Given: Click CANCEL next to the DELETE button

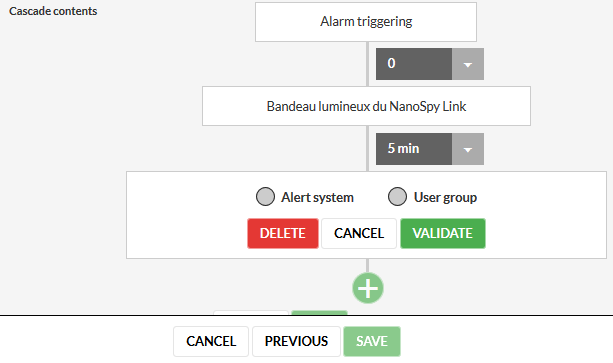Looking at the screenshot, I should tap(359, 233).
